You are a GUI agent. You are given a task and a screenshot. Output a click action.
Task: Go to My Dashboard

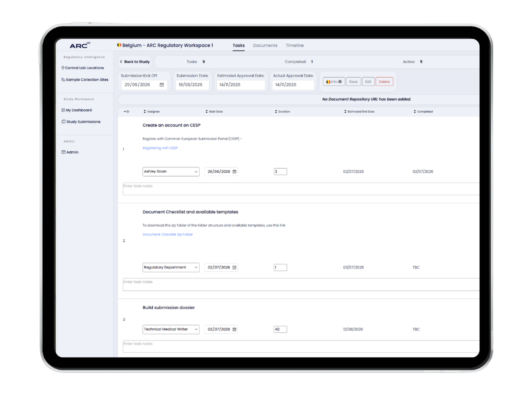click(x=77, y=110)
